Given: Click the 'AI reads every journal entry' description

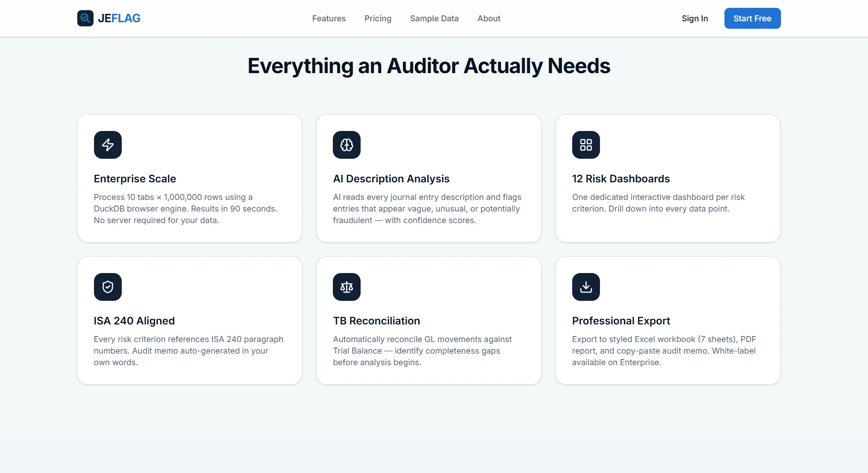Looking at the screenshot, I should (427, 209).
